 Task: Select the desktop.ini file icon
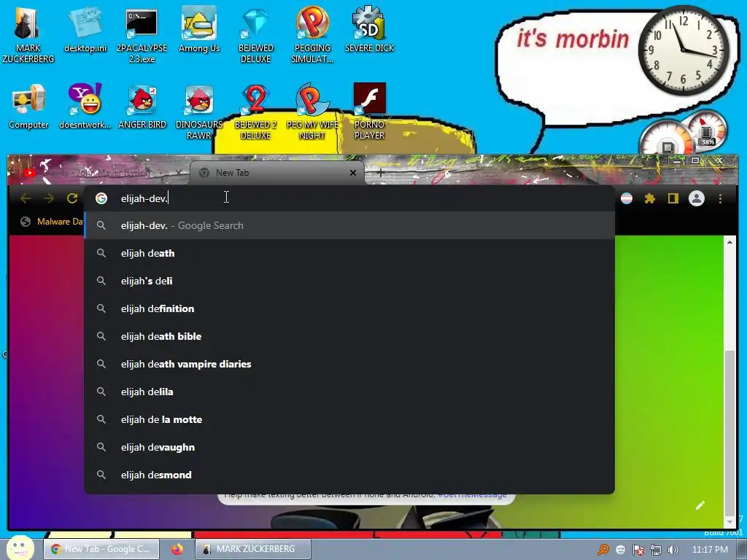(85, 28)
